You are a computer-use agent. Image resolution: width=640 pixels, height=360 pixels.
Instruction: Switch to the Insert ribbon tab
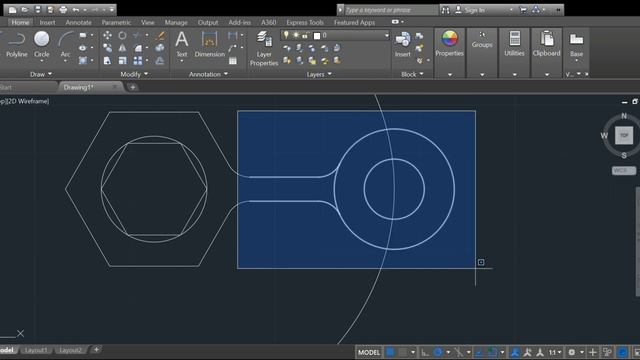coord(47,22)
